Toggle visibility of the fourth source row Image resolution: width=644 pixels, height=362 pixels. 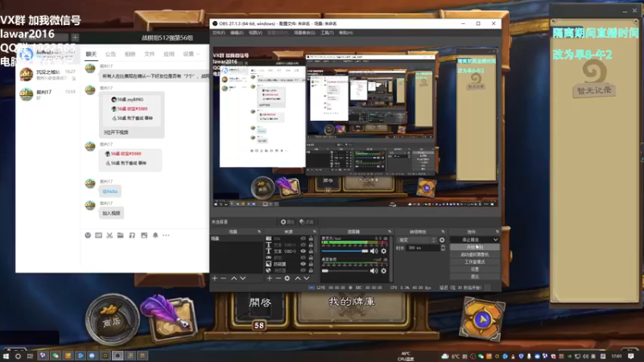303,257
